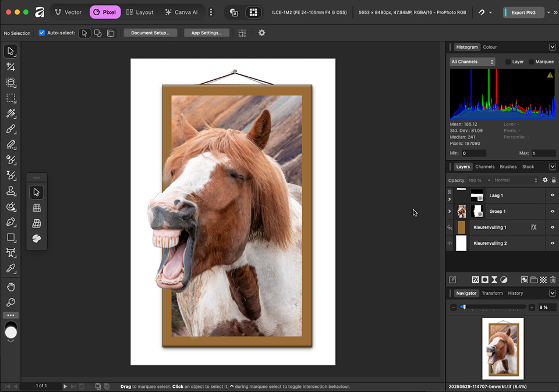Add a mask layer from Layers footer
This screenshot has height=392, width=559.
(484, 280)
